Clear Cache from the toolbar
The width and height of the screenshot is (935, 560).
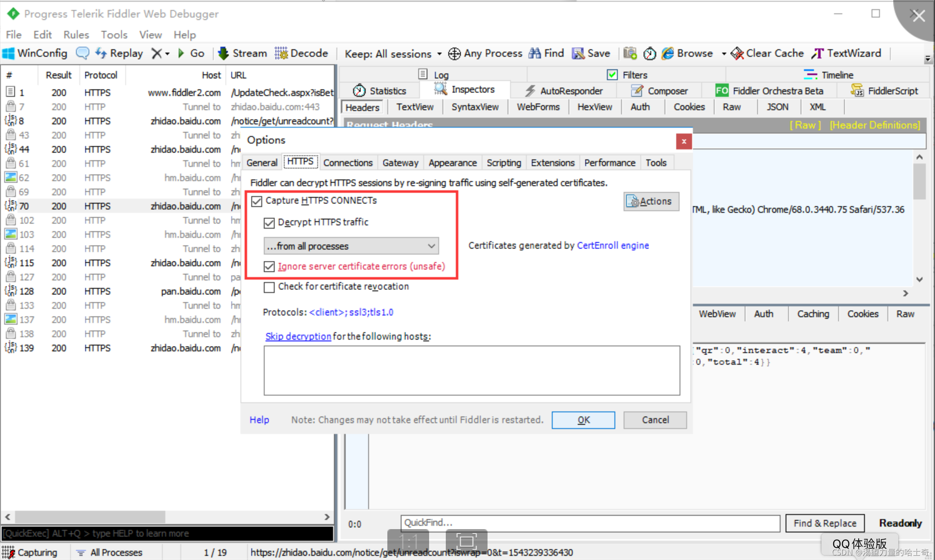(x=767, y=53)
